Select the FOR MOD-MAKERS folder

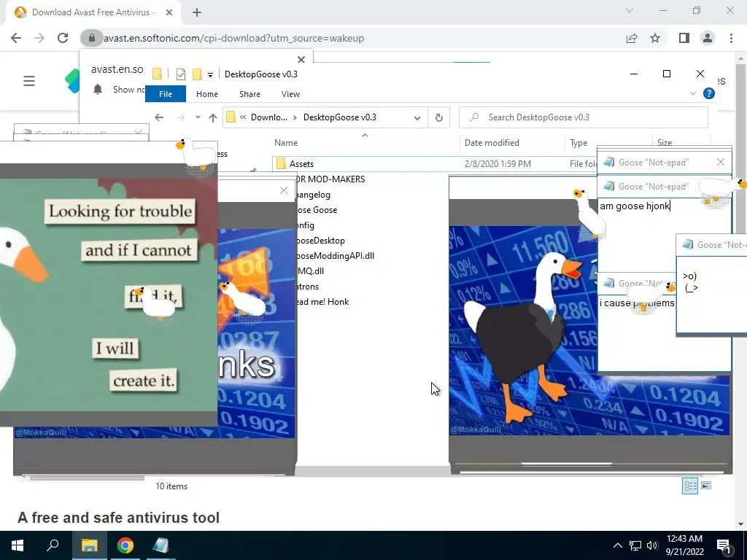tap(330, 179)
